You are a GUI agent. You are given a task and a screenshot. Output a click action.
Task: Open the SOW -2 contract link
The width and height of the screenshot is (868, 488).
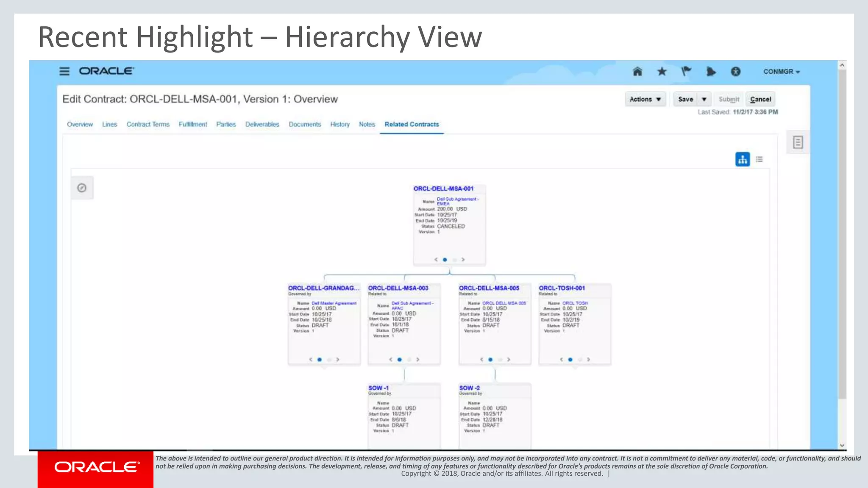tap(470, 388)
